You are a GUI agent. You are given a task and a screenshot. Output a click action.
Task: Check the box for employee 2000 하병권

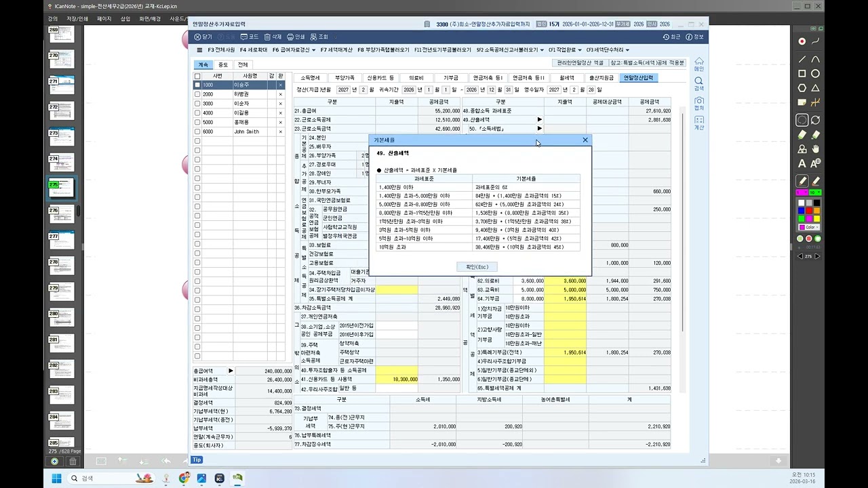[x=197, y=94]
